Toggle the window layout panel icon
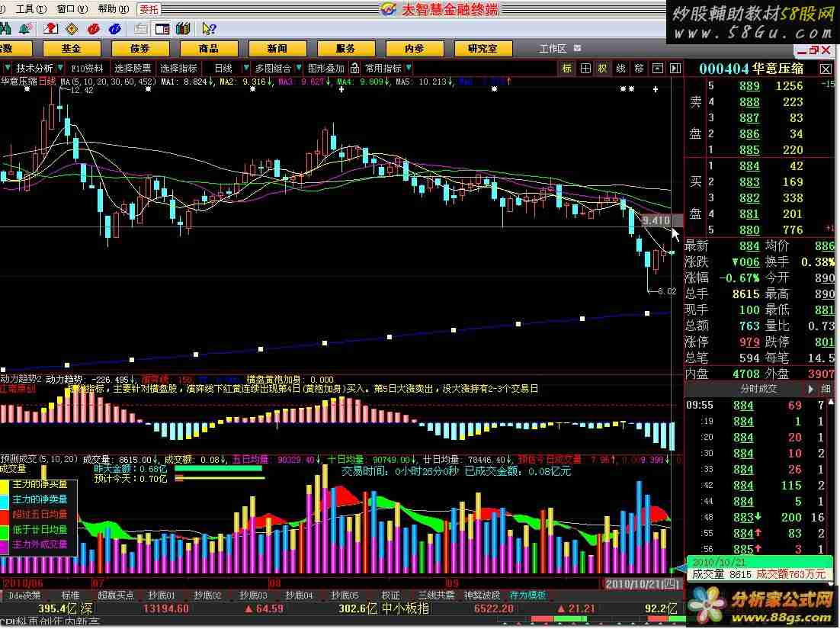This screenshot has height=629, width=840. 162,29
